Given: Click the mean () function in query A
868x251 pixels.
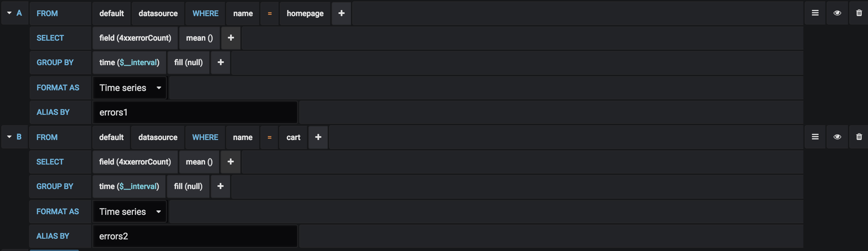Looking at the screenshot, I should [x=199, y=38].
